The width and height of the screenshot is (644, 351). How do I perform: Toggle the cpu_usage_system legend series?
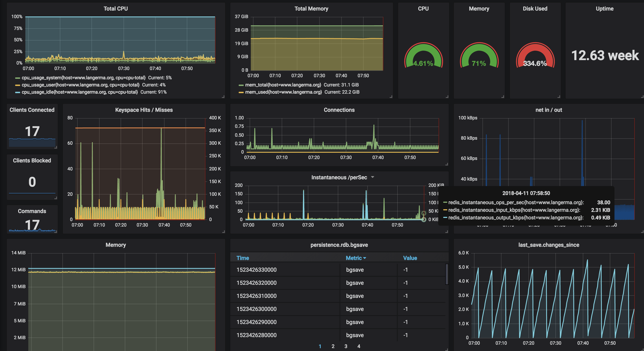coord(83,78)
